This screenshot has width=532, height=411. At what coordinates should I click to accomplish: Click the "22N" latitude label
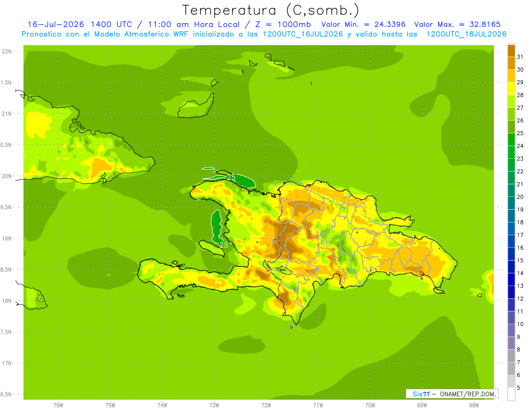tap(7, 51)
